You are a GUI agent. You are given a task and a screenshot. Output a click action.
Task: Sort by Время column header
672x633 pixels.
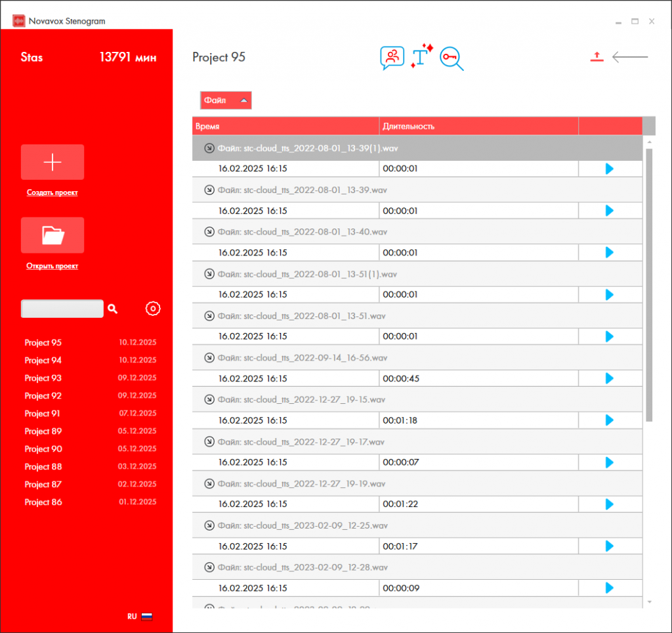(x=285, y=126)
